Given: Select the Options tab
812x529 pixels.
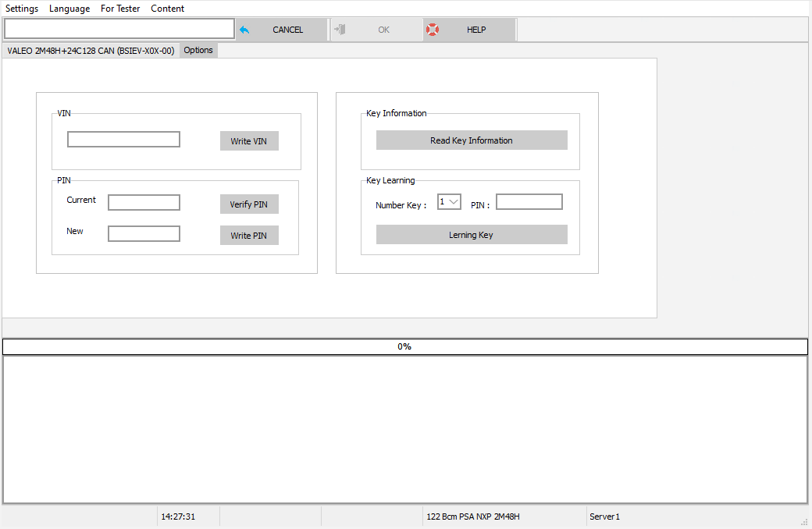Looking at the screenshot, I should click(x=198, y=50).
